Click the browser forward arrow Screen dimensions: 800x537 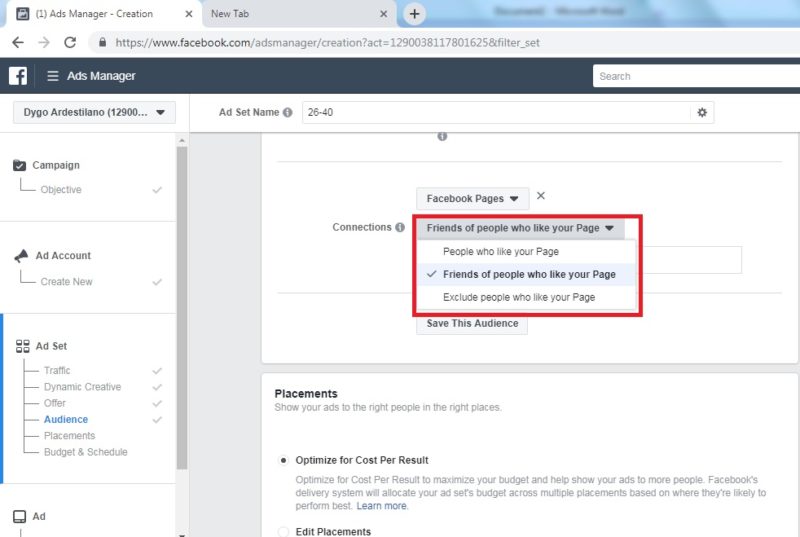point(44,42)
